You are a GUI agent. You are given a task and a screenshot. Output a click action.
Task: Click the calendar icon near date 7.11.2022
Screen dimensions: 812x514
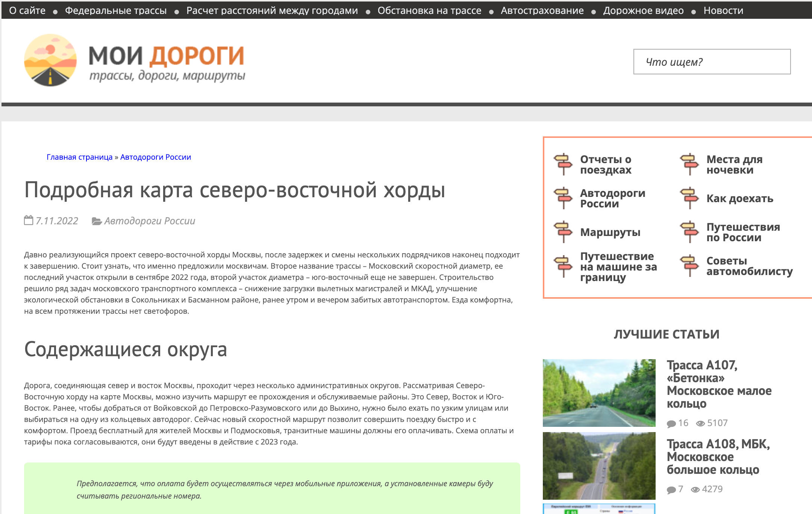pos(29,220)
